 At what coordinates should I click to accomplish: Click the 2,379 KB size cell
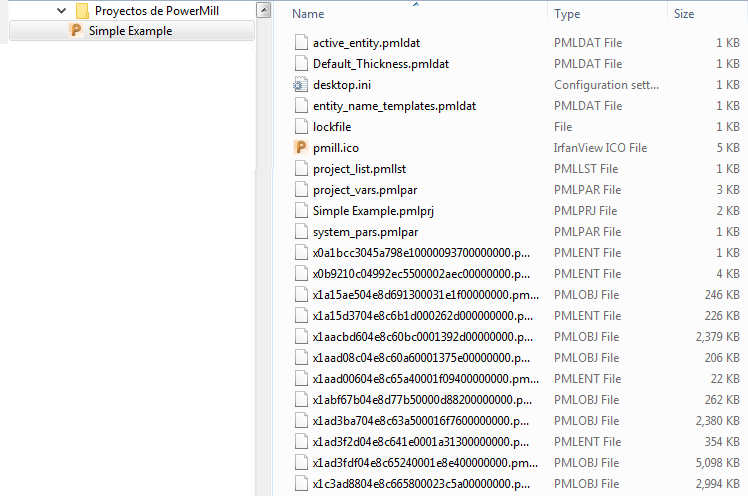tap(717, 337)
